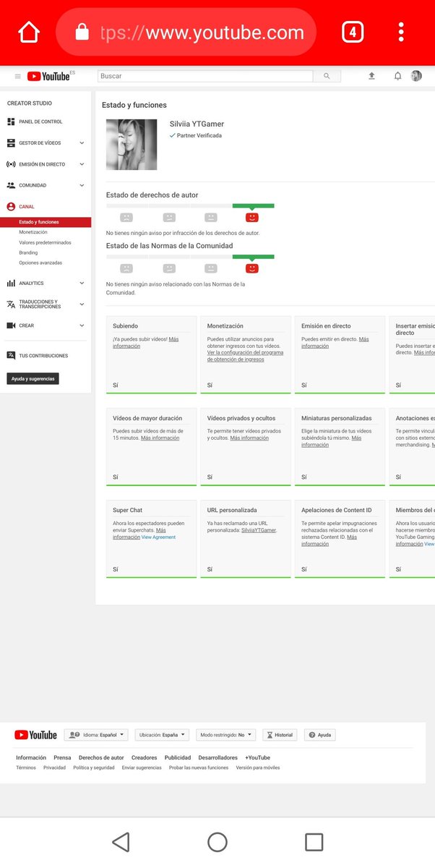Tap the Android recent apps square button

tap(314, 842)
